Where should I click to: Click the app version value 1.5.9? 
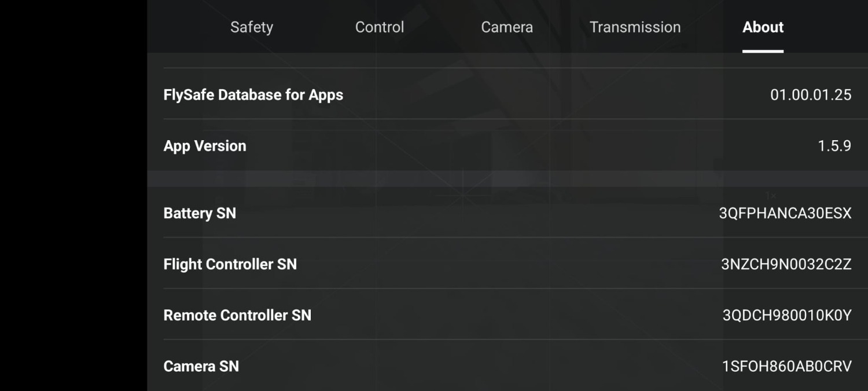[834, 146]
